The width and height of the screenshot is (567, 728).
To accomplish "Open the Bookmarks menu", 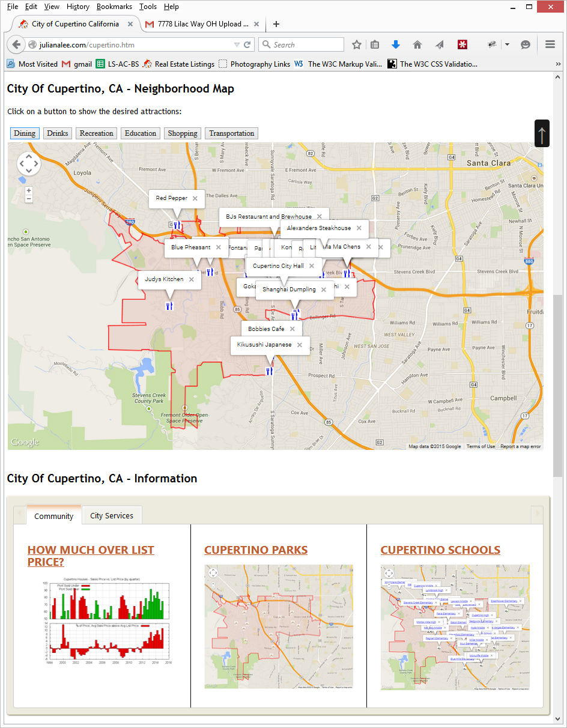I will tap(114, 7).
